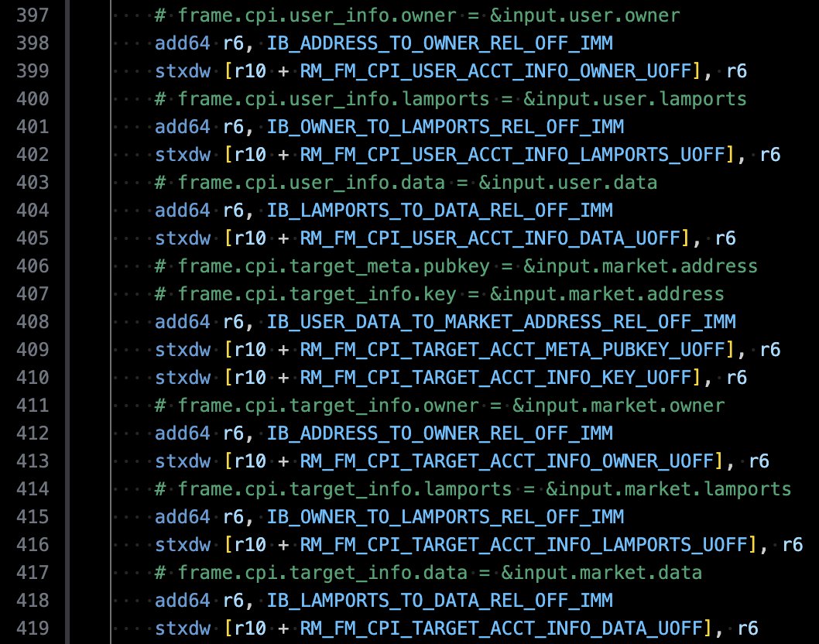Viewport: 819px width, 644px height.
Task: Click IB_USER_DATA_TO_MARKET_ADDRESS_REL_OFF_IMM constant
Action: [x=502, y=322]
